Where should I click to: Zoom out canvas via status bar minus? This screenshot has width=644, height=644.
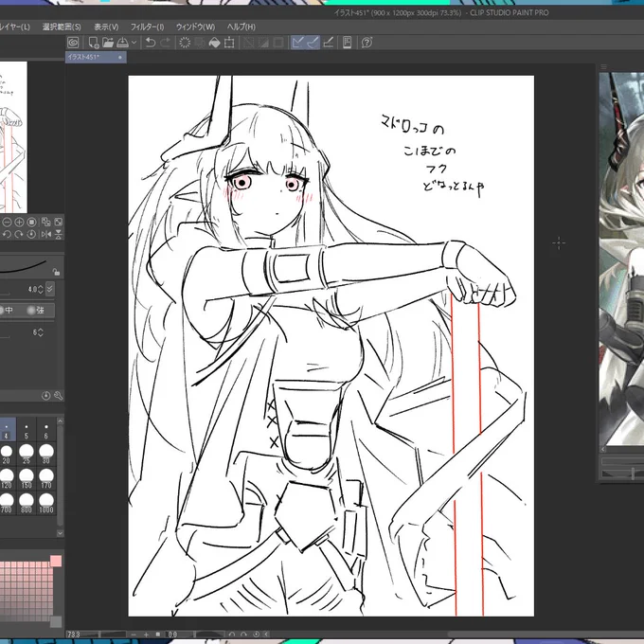(134, 635)
